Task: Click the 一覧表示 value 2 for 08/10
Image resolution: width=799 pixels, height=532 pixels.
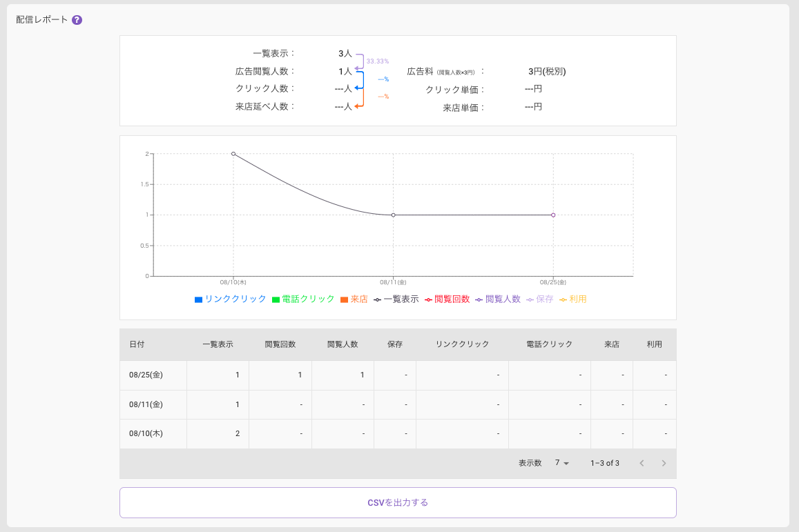Action: tap(238, 434)
